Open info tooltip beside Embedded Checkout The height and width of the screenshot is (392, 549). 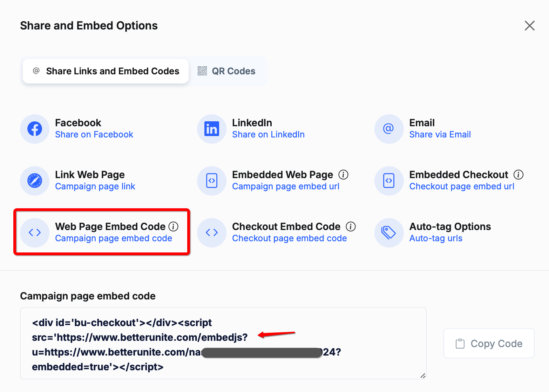[x=518, y=175]
